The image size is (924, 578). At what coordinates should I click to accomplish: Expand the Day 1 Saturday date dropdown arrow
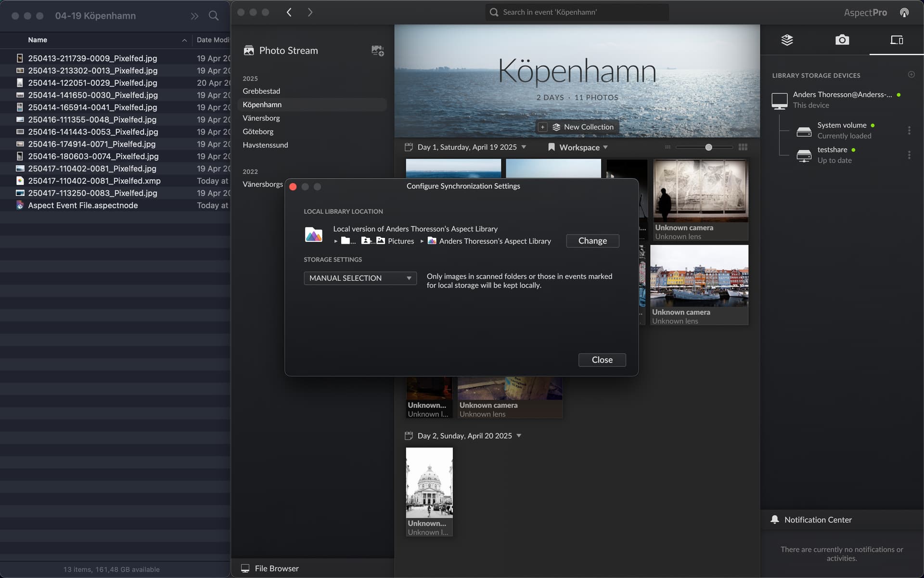524,147
